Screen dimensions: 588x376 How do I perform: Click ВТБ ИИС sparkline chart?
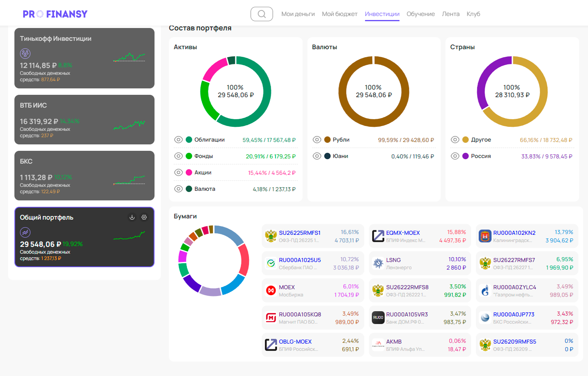coord(129,125)
